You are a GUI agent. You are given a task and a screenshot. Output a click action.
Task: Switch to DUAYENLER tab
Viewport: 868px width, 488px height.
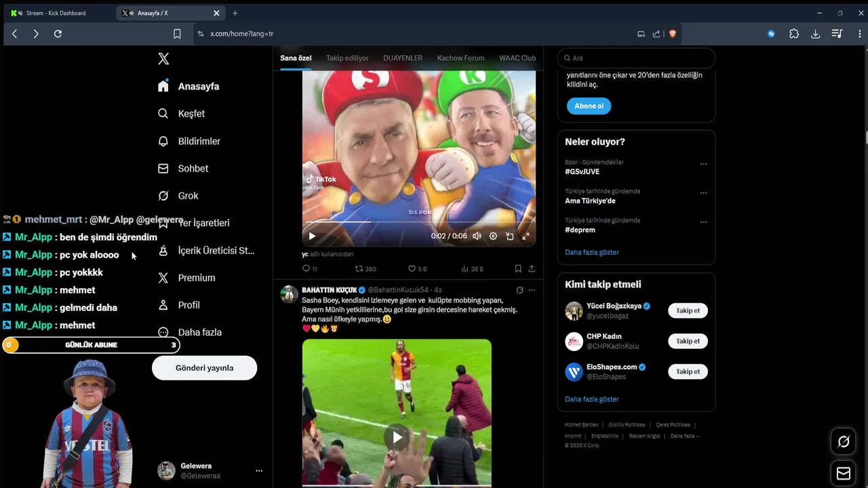coord(403,58)
